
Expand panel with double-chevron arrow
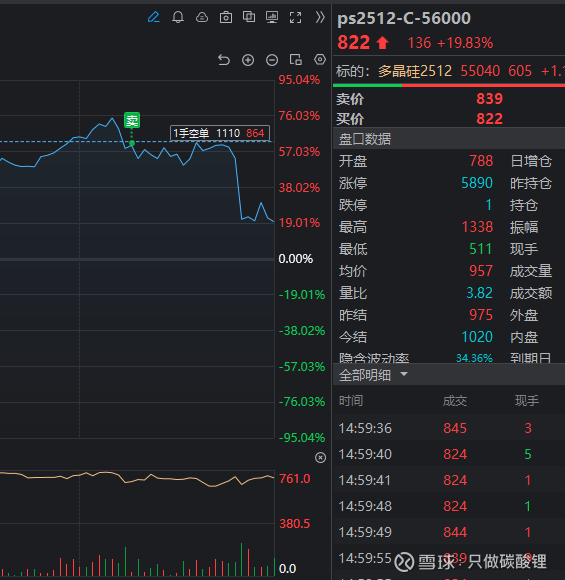tap(320, 17)
